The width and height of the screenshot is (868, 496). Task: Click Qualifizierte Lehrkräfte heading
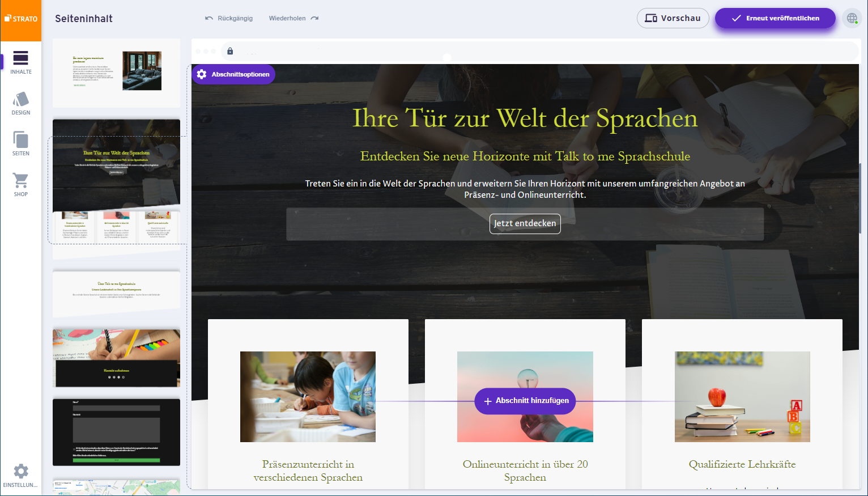[x=742, y=464]
